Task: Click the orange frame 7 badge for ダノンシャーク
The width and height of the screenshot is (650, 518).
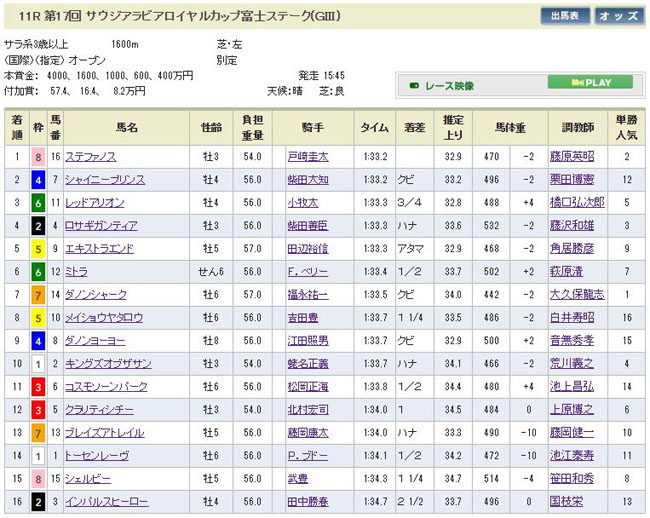Action: pos(38,295)
